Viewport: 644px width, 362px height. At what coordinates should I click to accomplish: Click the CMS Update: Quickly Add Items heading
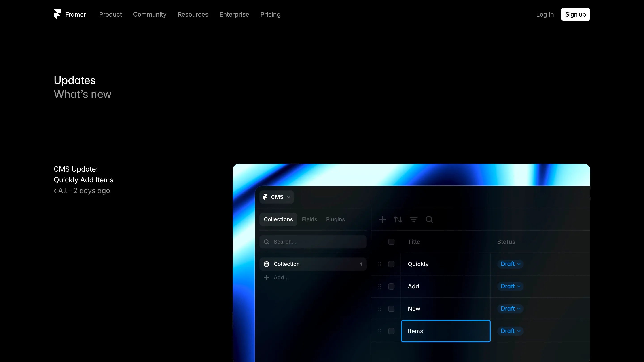(83, 175)
